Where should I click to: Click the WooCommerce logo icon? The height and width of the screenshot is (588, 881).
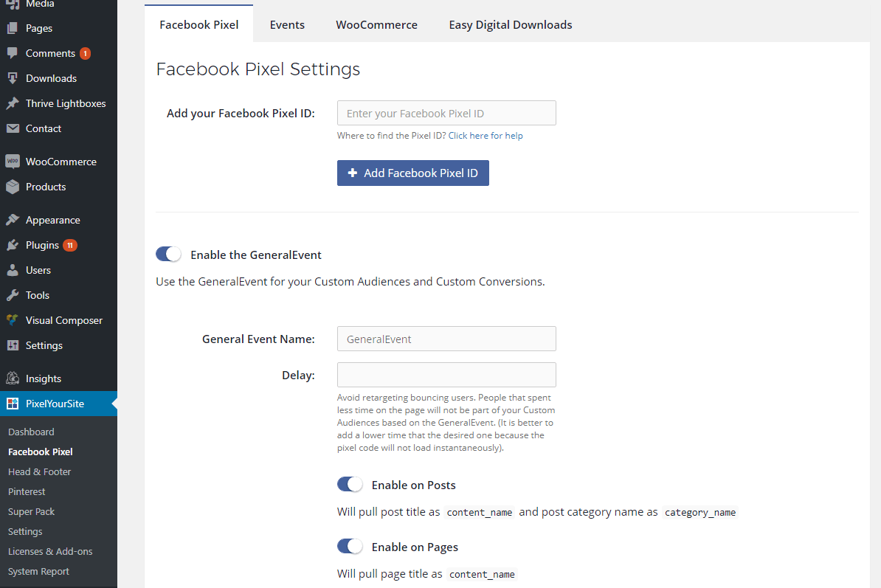point(13,162)
